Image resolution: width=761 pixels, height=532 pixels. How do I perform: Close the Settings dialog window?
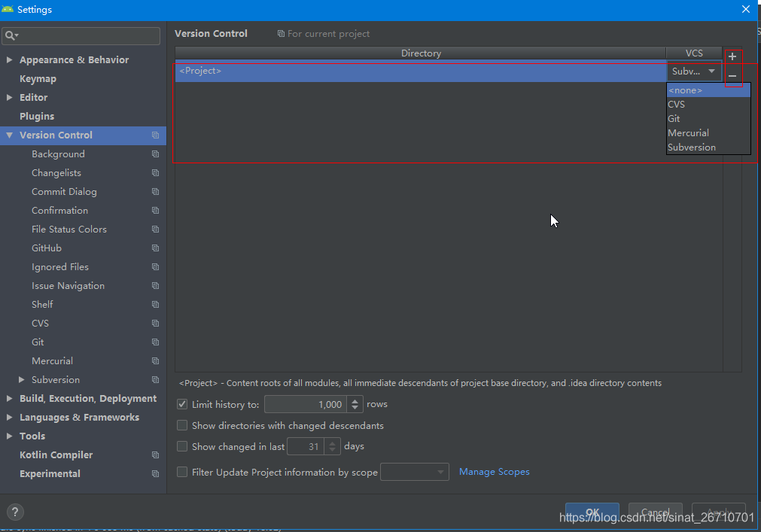tap(746, 9)
